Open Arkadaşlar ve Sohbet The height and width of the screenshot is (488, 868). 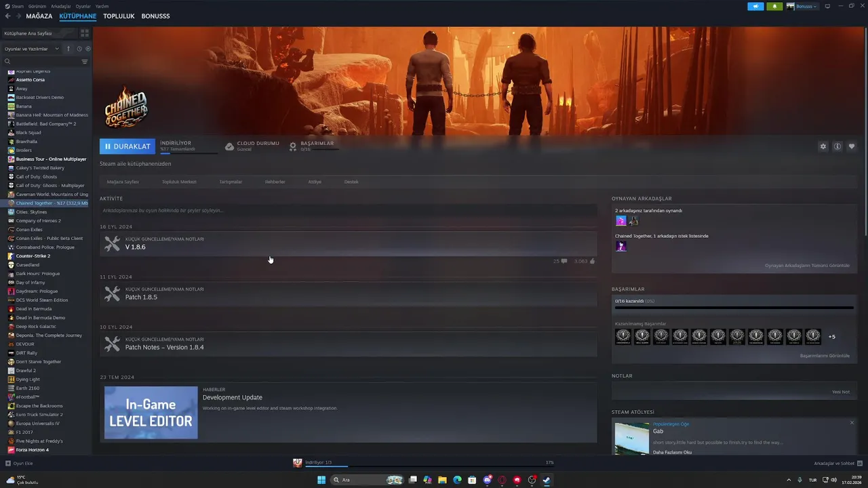click(838, 464)
